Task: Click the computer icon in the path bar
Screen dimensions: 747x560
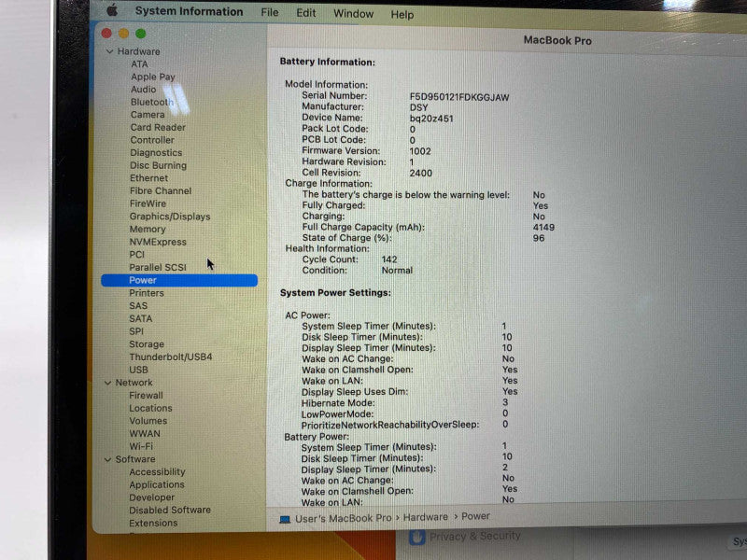Action: 285,519
